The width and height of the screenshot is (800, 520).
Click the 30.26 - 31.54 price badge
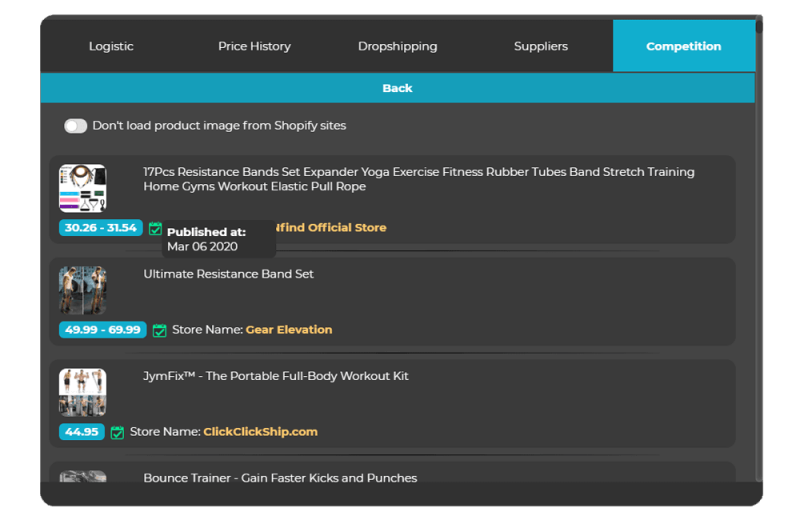tap(101, 228)
